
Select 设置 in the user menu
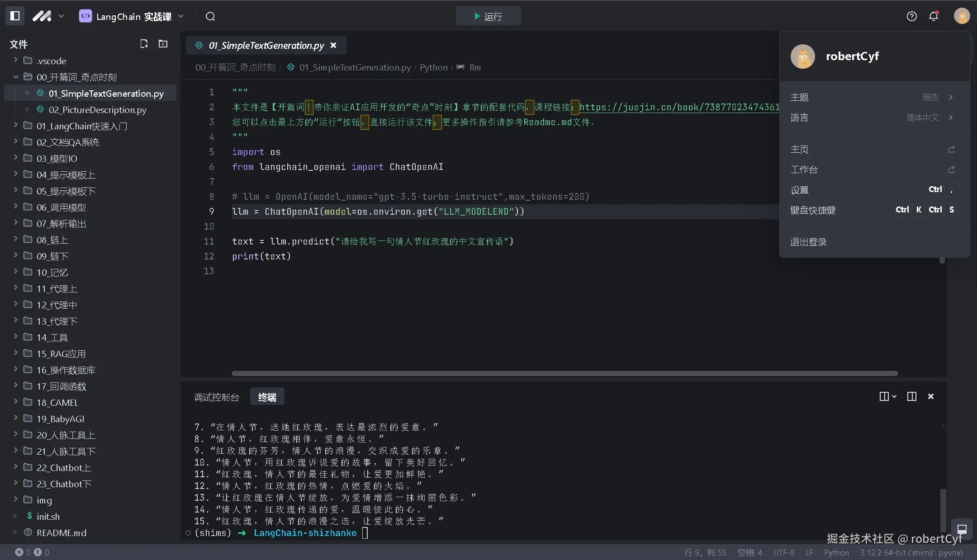click(799, 190)
